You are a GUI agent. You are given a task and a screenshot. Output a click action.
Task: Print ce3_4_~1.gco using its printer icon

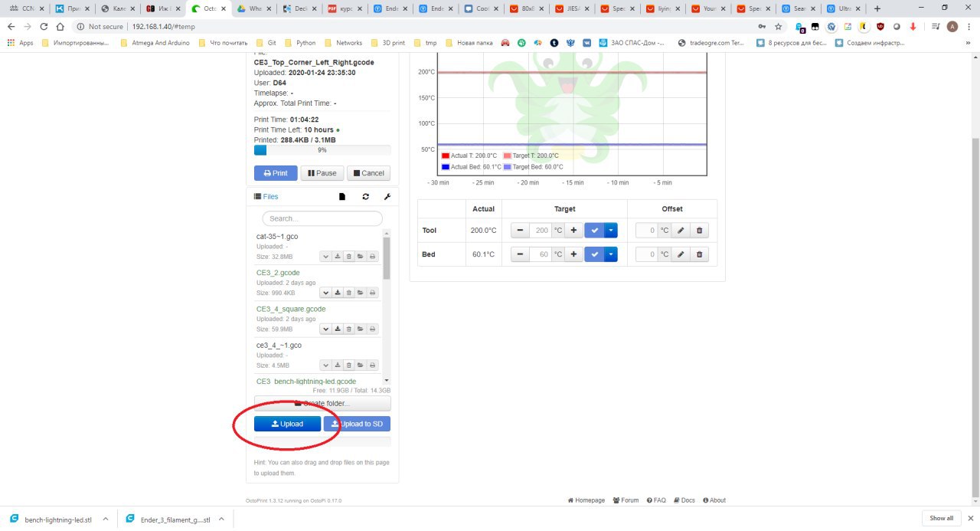[373, 365]
